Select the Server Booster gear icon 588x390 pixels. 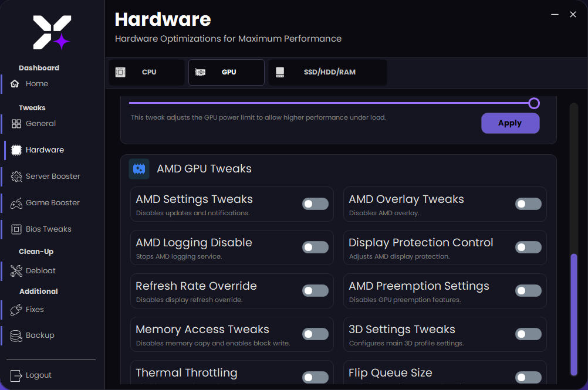pos(16,177)
